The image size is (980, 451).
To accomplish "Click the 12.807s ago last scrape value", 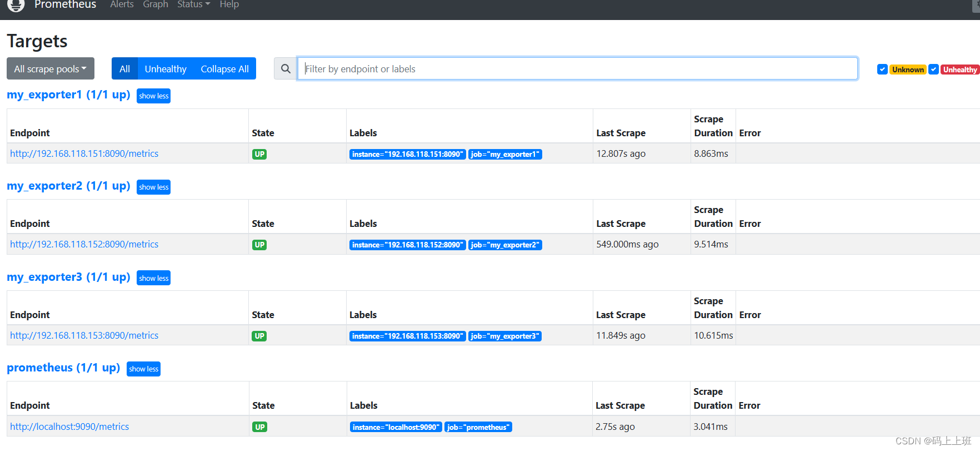I will click(621, 153).
